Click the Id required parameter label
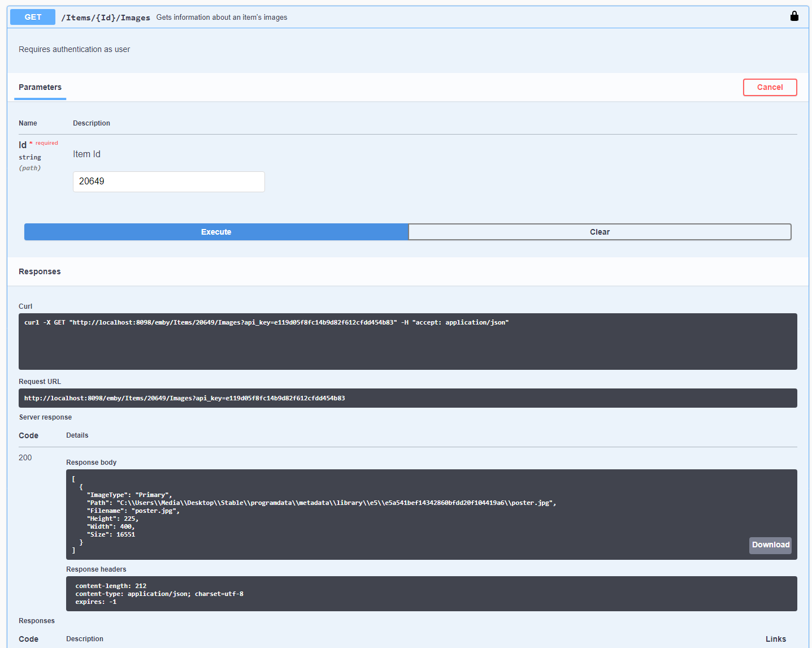The width and height of the screenshot is (812, 648). [23, 145]
